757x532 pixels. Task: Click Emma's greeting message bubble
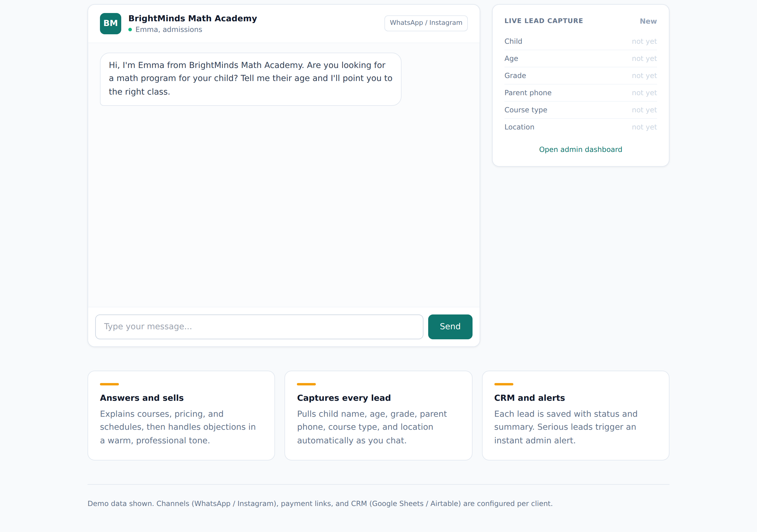250,79
